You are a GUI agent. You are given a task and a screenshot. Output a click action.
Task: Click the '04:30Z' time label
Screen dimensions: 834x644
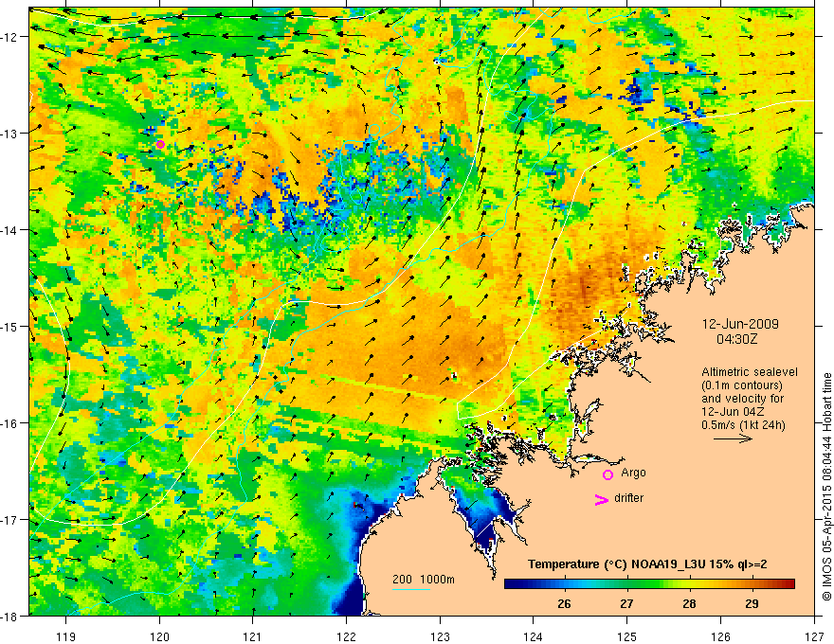pos(736,339)
